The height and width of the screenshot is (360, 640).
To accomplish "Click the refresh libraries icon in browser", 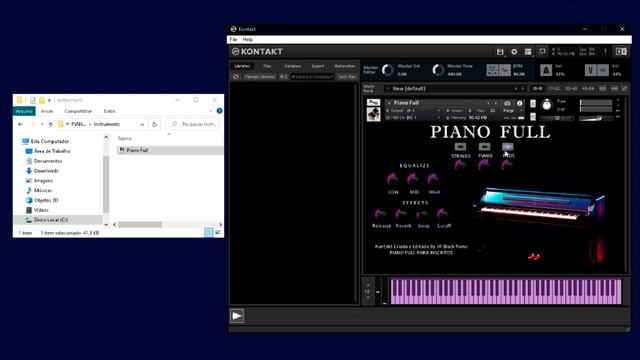I will coord(236,77).
